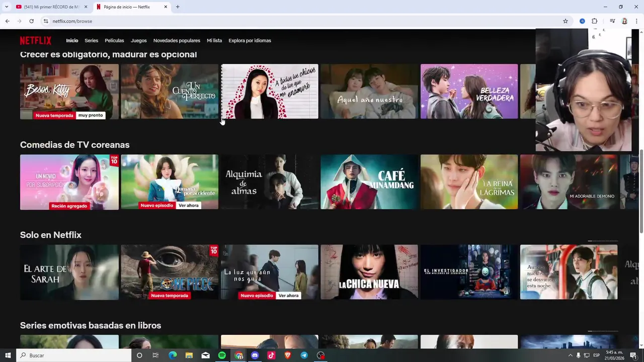Click Ver ahora on Humana por accidente
Viewport: 644px width, 362px height.
click(189, 206)
